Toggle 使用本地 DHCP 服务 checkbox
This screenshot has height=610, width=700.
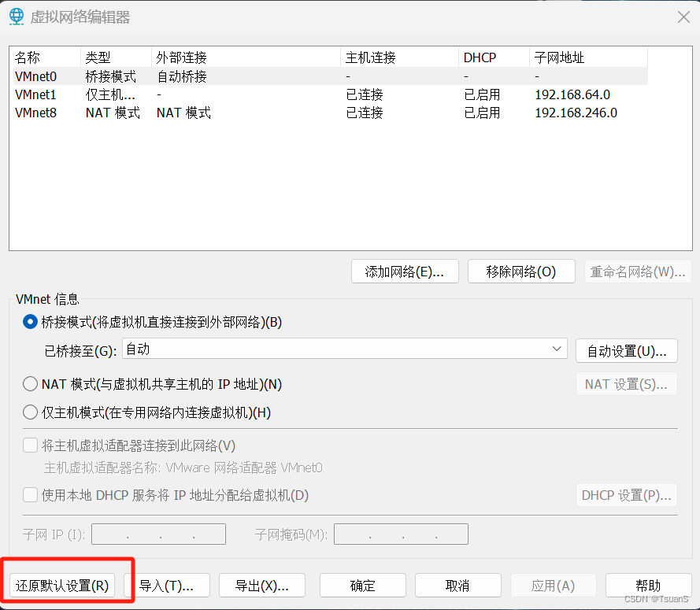[x=30, y=494]
